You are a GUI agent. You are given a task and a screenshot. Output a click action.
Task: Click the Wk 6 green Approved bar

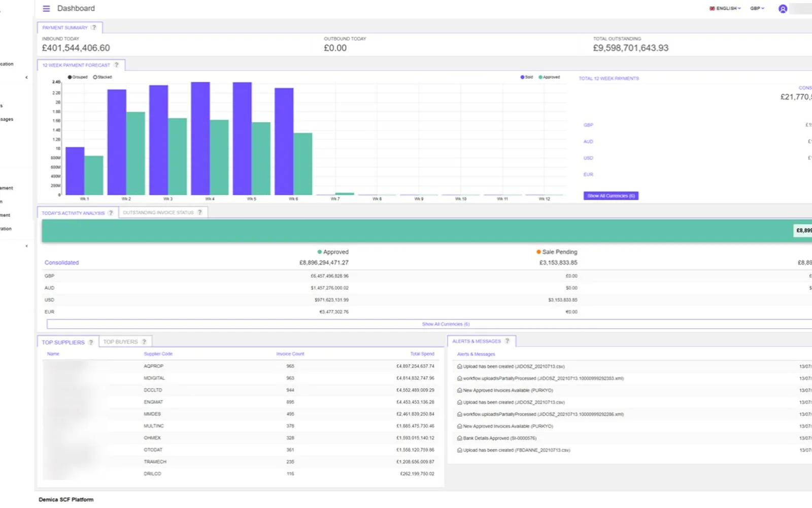[x=303, y=164]
